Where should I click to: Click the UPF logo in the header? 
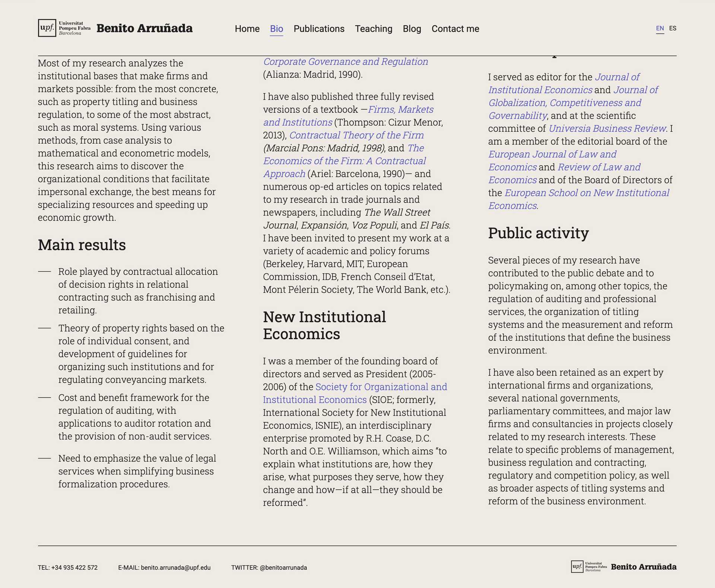click(x=64, y=28)
